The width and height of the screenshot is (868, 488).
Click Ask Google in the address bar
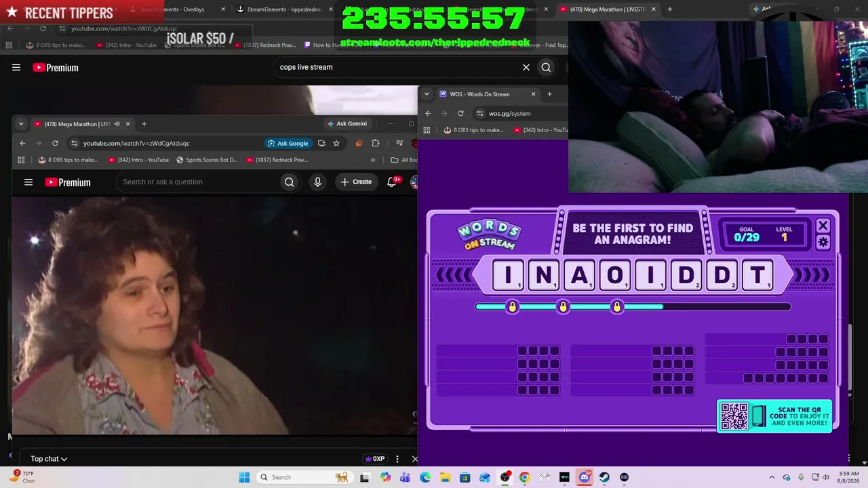[288, 143]
